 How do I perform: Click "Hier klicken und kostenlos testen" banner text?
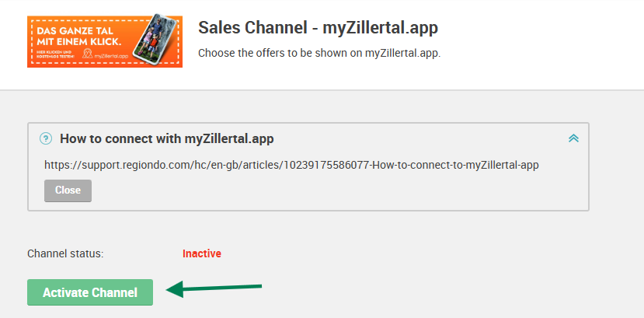pos(57,54)
